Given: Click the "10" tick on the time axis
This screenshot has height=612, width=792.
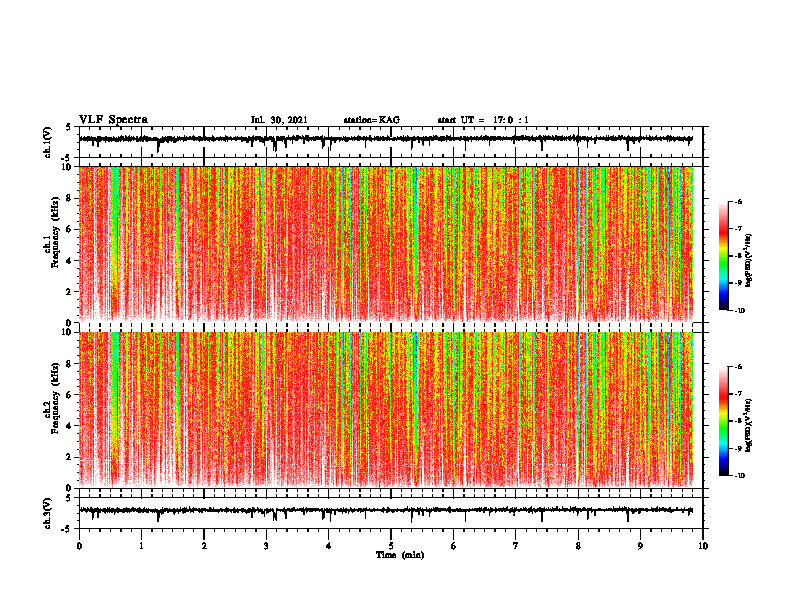Looking at the screenshot, I should 703,546.
